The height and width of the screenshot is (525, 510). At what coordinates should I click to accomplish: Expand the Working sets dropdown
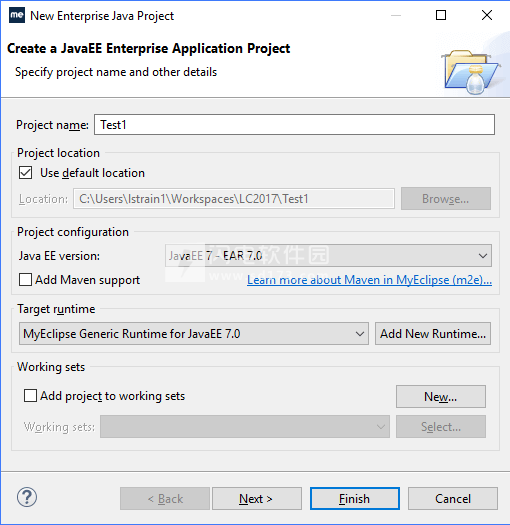(x=245, y=427)
